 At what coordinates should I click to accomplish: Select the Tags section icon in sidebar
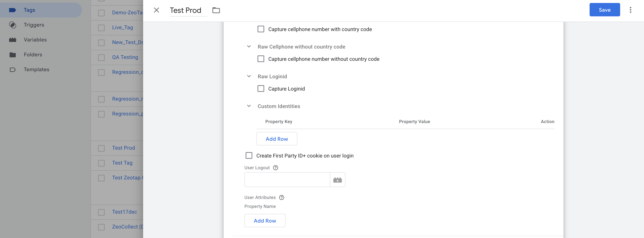point(13,10)
